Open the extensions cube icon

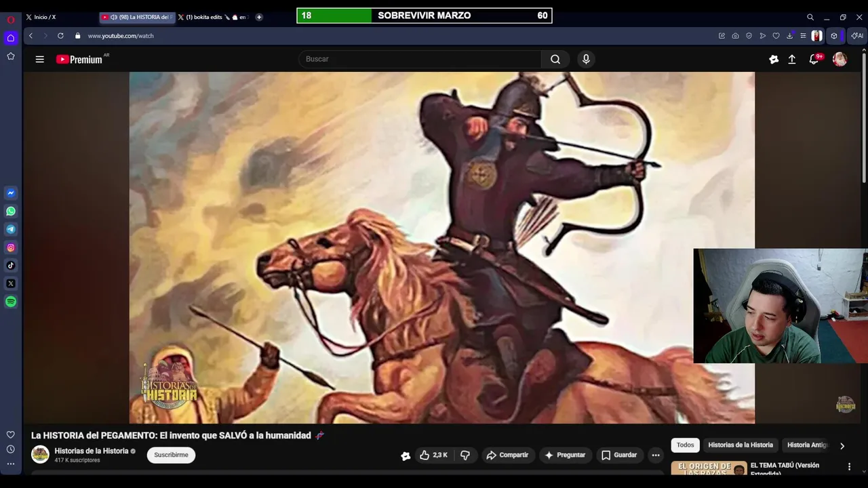tap(834, 36)
